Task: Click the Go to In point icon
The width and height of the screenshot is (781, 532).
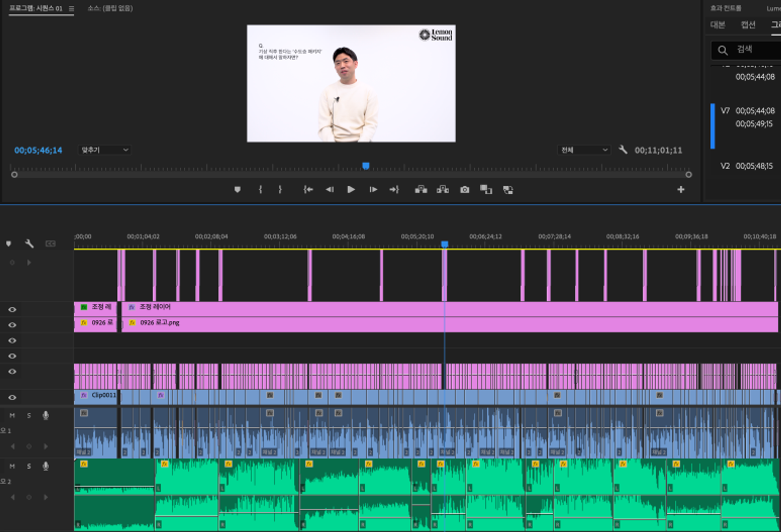Action: [x=308, y=189]
